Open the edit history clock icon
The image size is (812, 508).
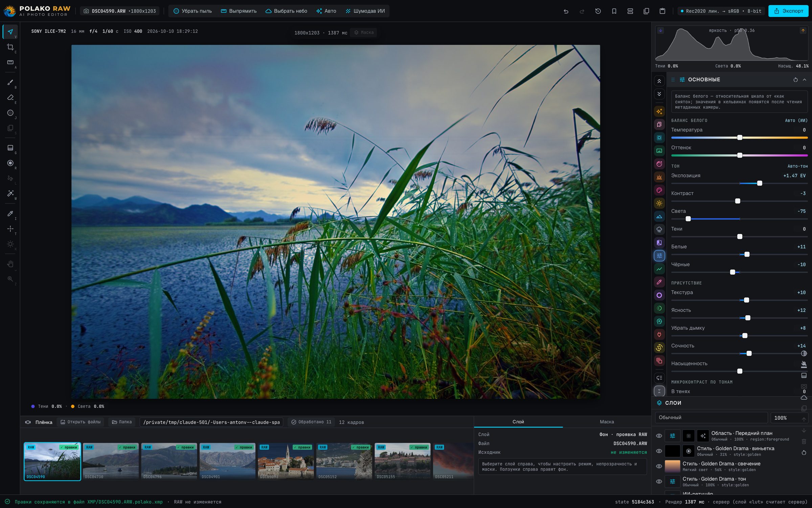(598, 11)
